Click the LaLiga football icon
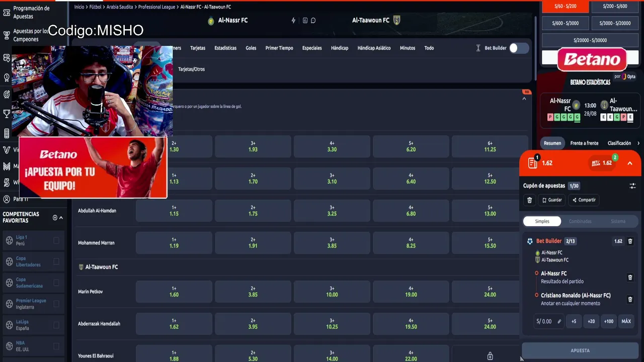This screenshot has height=362, width=644. click(9, 325)
